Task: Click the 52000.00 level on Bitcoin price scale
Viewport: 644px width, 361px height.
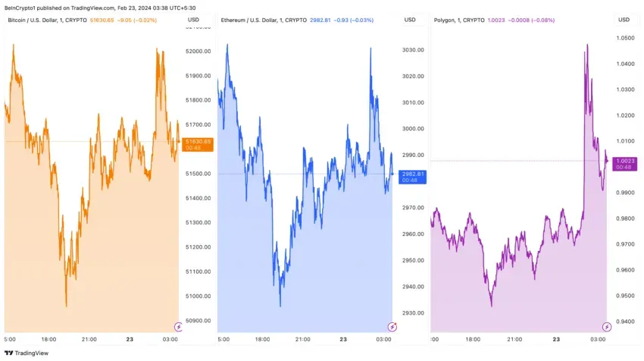Action: click(x=199, y=51)
